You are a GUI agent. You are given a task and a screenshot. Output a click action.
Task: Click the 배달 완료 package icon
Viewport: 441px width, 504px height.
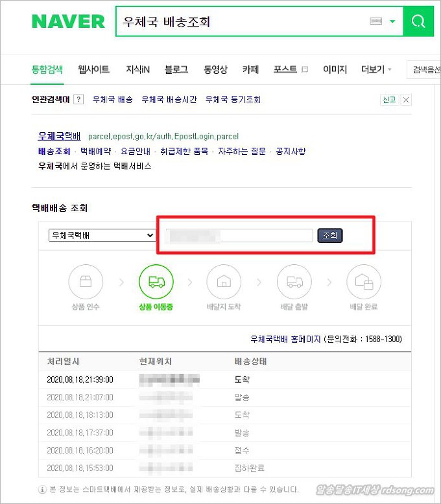(x=364, y=282)
